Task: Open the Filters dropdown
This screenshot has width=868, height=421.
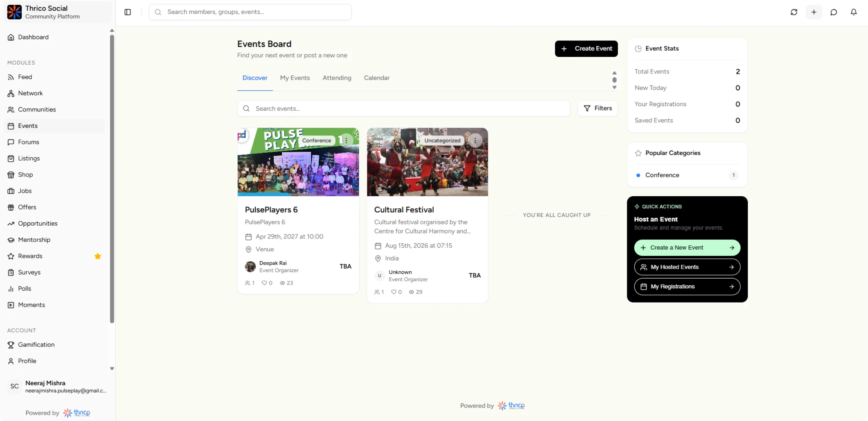Action: 597,108
